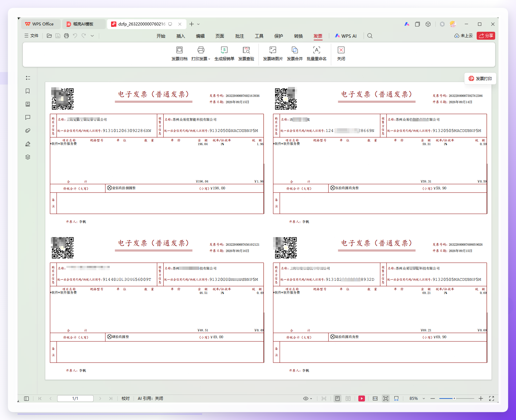This screenshot has height=420, width=516.
Task: Switch to the 稻壳AI模板 tab
Action: (83, 24)
